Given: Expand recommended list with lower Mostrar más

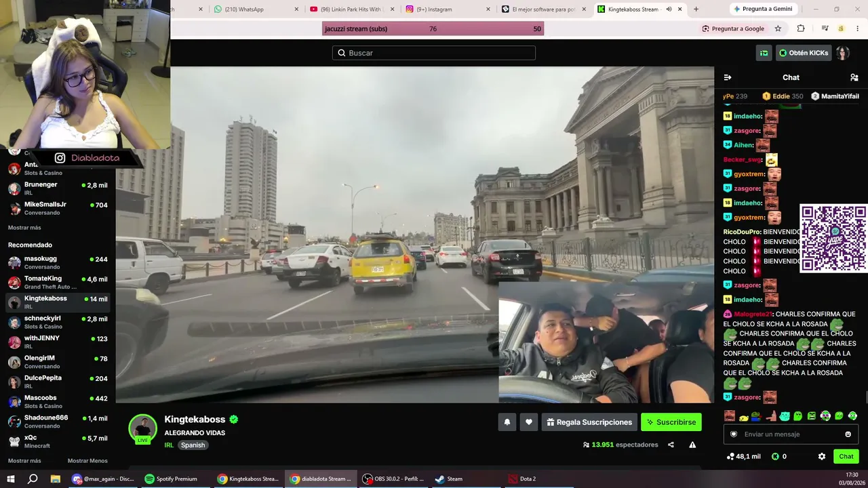Looking at the screenshot, I should [x=24, y=461].
